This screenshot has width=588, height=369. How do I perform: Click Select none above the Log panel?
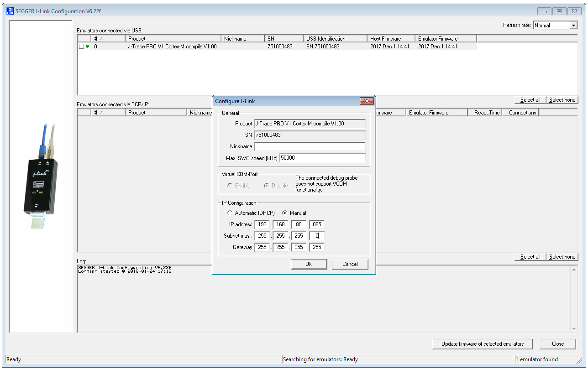(x=562, y=257)
